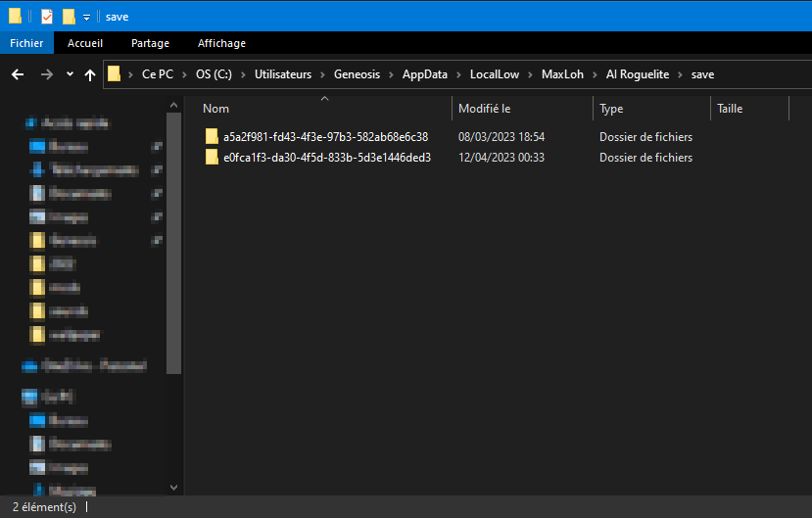Screen dimensions: 812x518
Task: Sort files by Modifié le column
Action: tap(484, 109)
